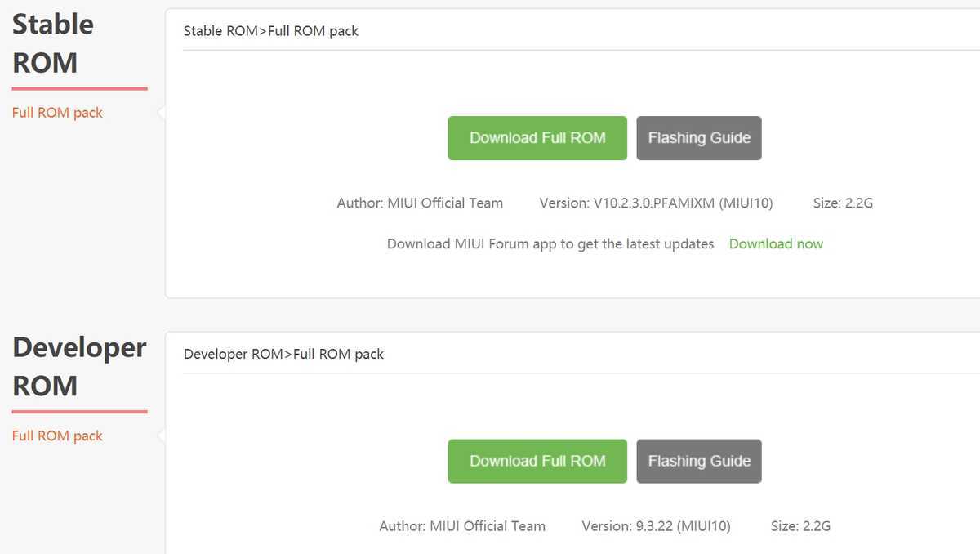Click Download now for the MIUI Forum app
Screen dimensions: 980x554
(x=776, y=243)
